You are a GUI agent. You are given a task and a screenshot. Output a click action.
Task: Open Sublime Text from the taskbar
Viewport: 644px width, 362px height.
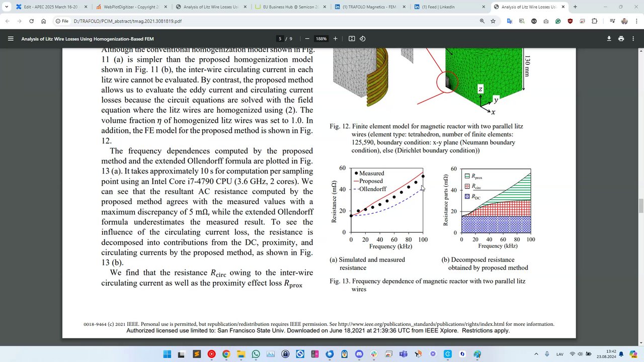(197, 354)
